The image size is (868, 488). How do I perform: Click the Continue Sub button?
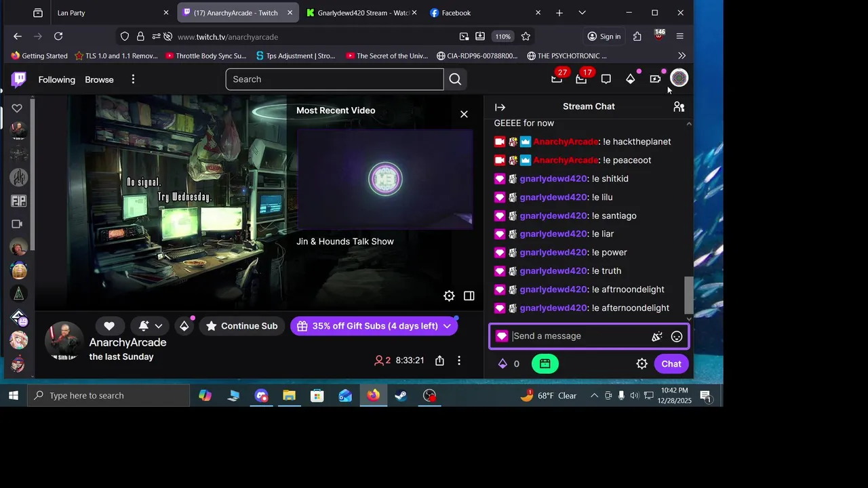[242, 326]
